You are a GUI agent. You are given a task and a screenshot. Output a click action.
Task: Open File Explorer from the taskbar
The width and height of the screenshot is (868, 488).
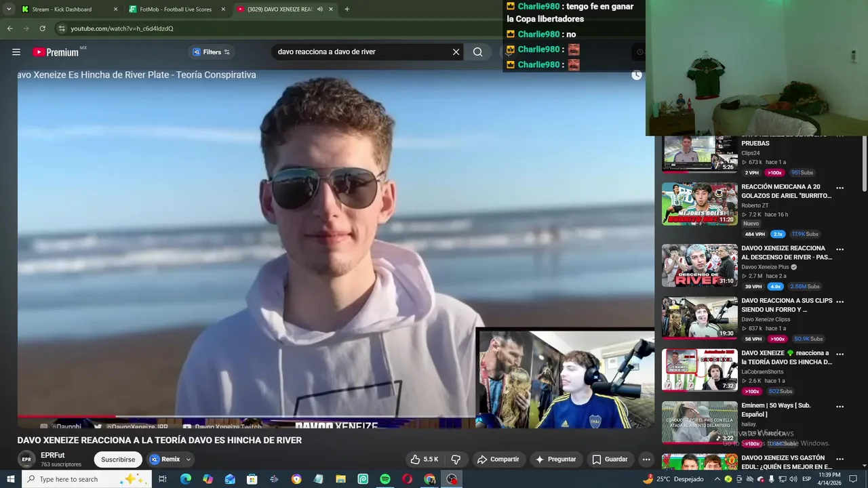tap(340, 479)
